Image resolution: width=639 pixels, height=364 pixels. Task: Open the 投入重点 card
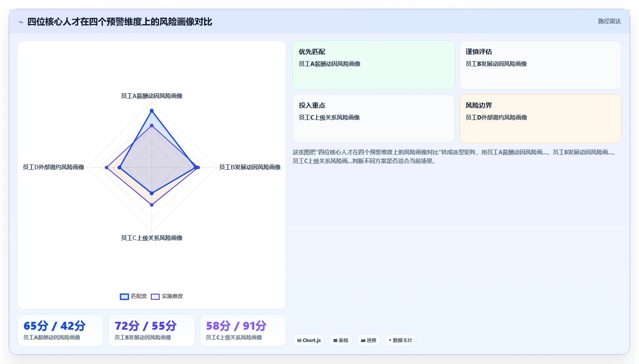[374, 119]
